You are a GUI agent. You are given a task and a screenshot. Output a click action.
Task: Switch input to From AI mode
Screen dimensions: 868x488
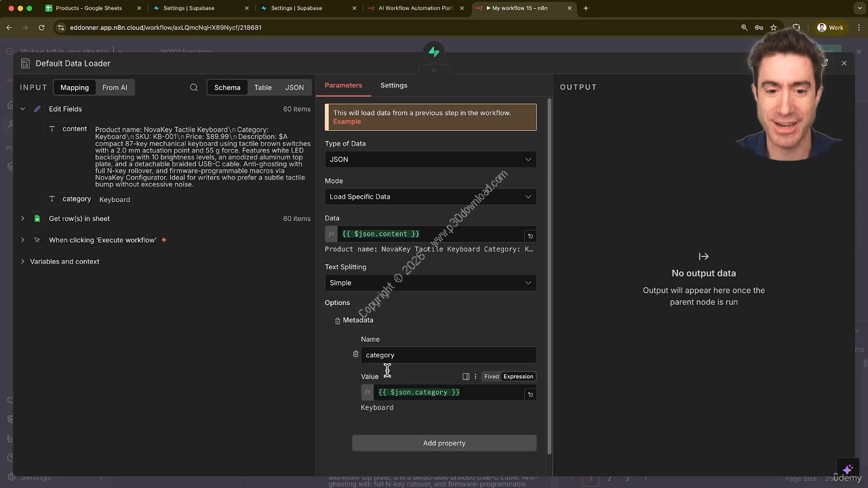115,87
